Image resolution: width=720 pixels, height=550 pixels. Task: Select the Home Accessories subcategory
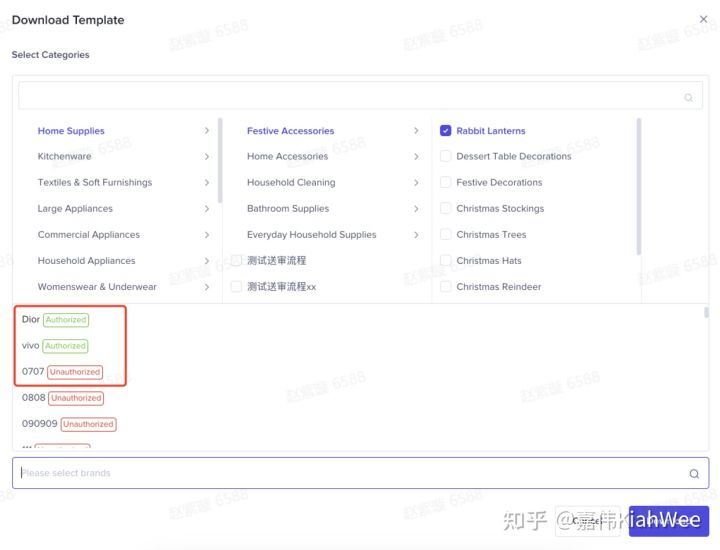(287, 156)
